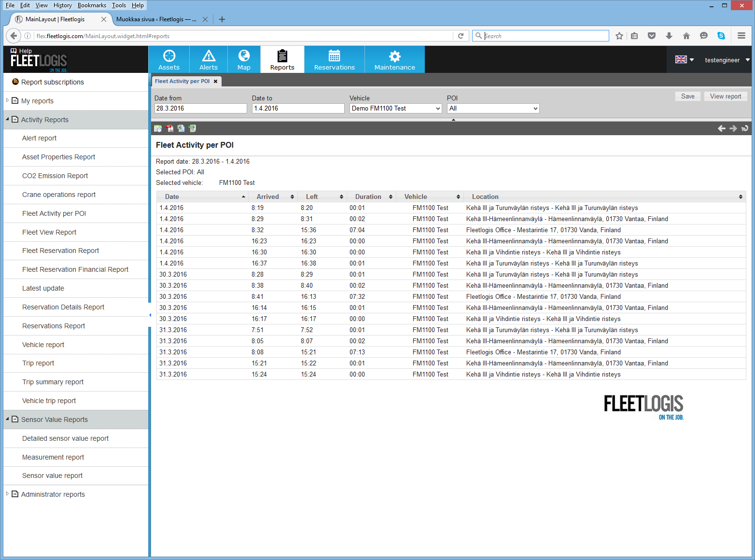Go to previous report page arrow
The width and height of the screenshot is (755, 560).
pyautogui.click(x=722, y=128)
